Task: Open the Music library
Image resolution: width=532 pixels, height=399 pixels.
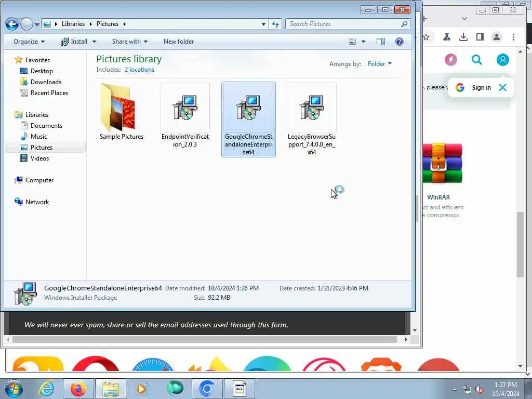Action: click(x=34, y=137)
